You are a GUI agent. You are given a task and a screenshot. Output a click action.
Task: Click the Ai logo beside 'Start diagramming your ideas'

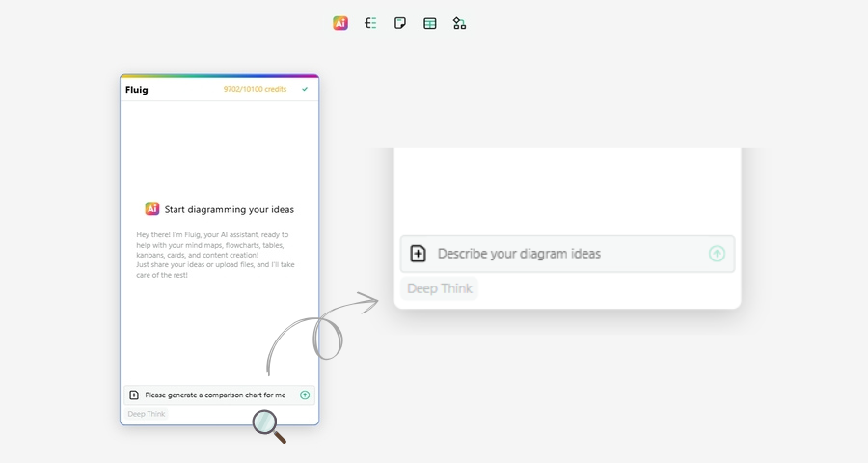click(x=152, y=208)
